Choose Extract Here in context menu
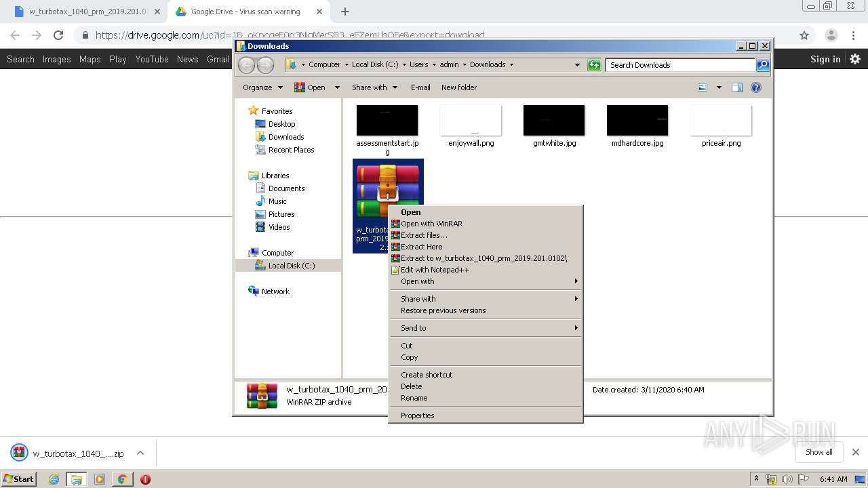The image size is (868, 488). click(486, 247)
